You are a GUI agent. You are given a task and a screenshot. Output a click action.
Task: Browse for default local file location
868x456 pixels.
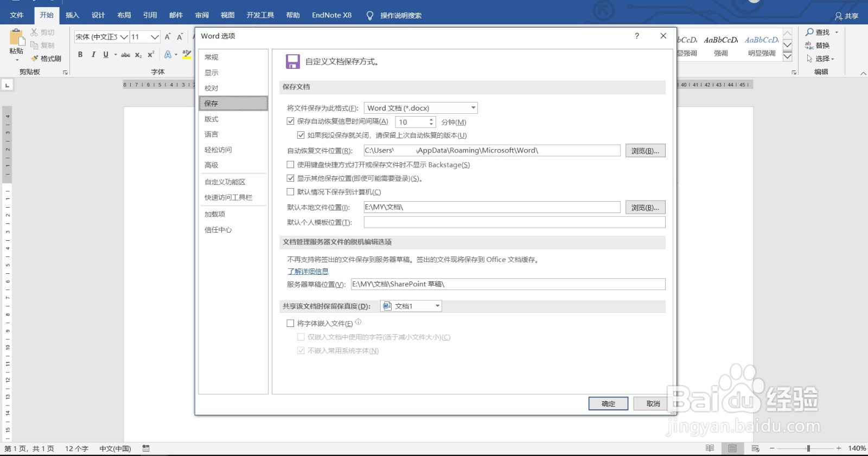[645, 208]
